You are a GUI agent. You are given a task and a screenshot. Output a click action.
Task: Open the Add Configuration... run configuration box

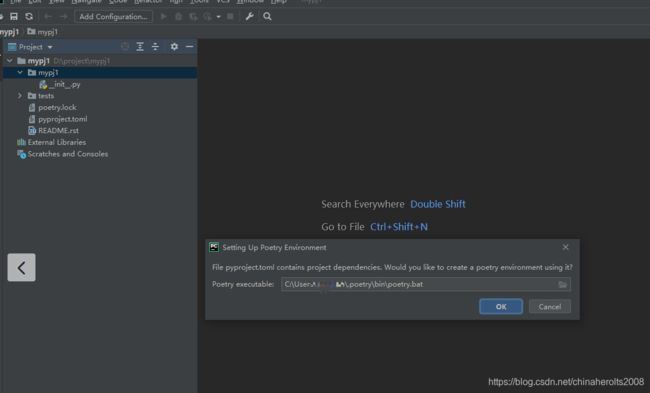(x=114, y=17)
